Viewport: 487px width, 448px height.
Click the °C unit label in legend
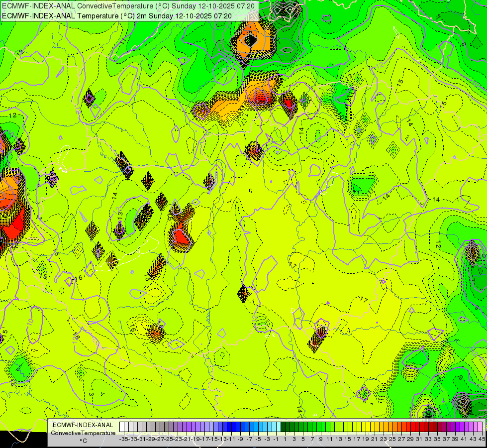[83, 441]
